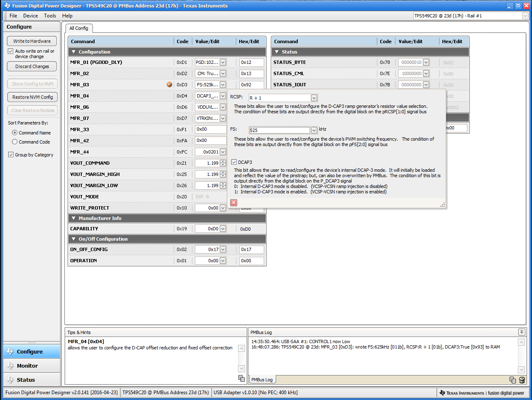Open the Status view in sidebar
The width and height of the screenshot is (532, 400).
26,380
